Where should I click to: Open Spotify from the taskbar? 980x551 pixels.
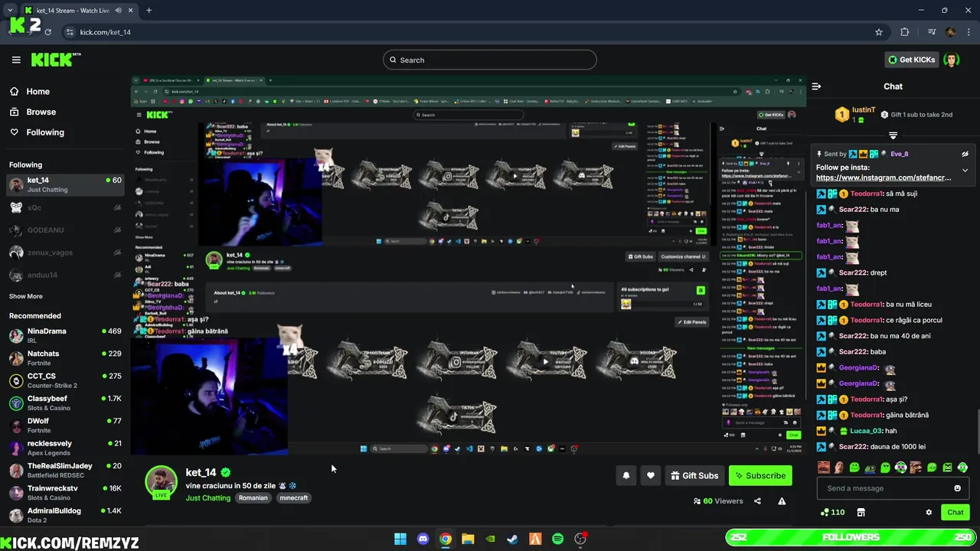[x=557, y=539]
